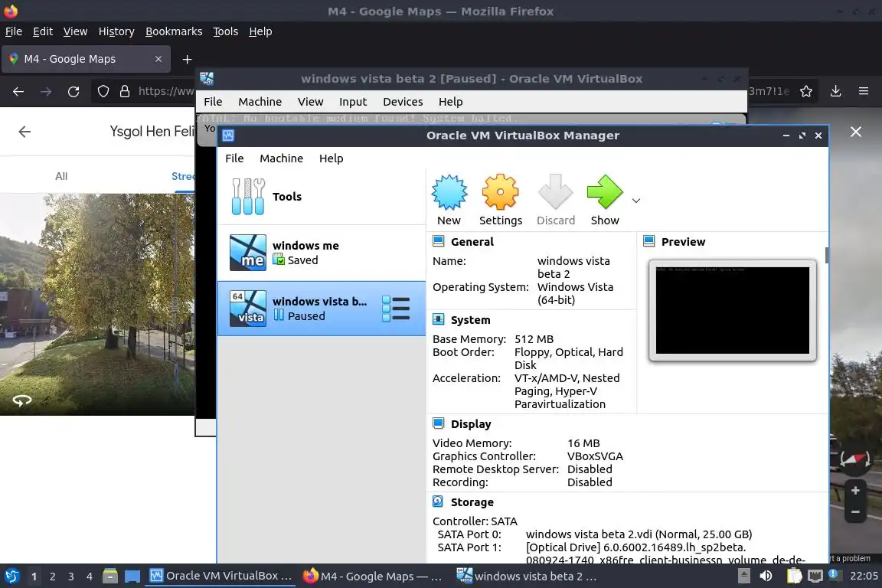Click the Preview section header
The image size is (882, 588).
point(683,241)
